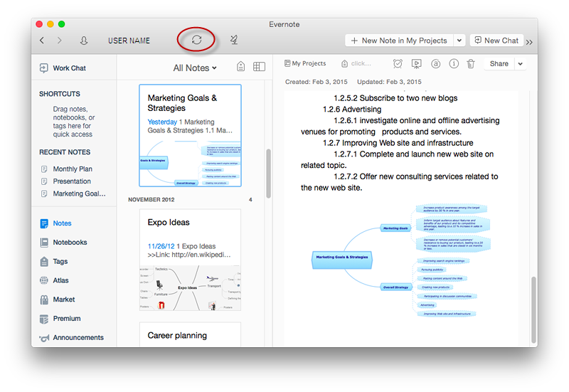
Task: Select the Career planning note card
Action: (x=190, y=334)
